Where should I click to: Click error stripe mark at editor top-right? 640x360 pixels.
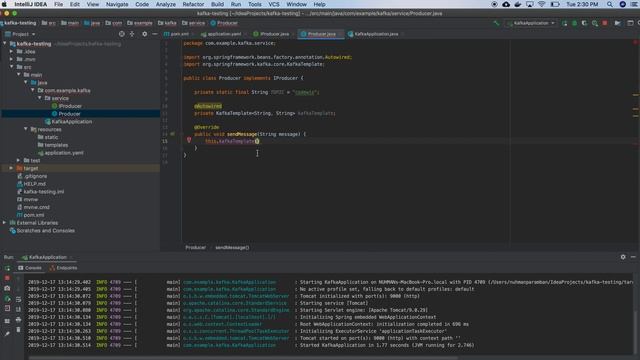coord(636,42)
